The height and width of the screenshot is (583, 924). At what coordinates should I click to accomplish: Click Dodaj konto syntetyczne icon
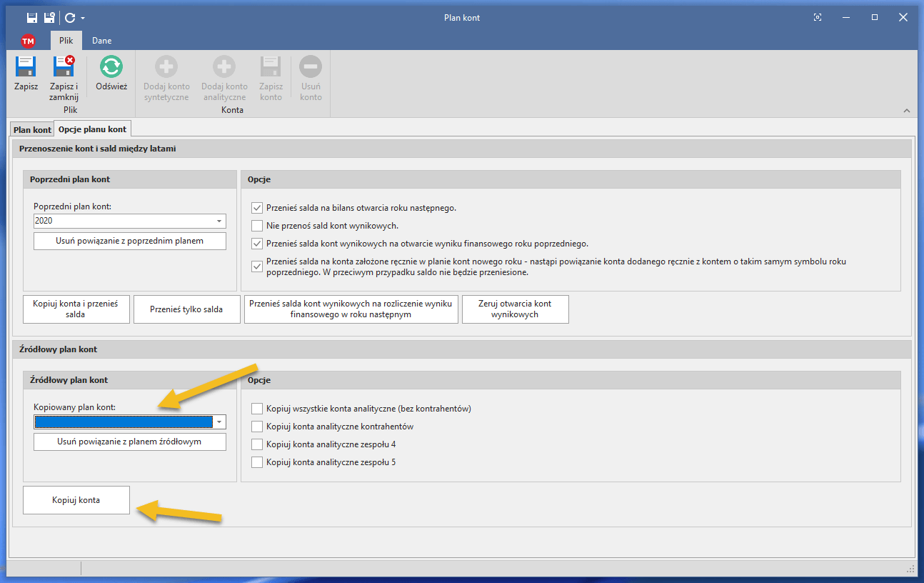coord(166,67)
